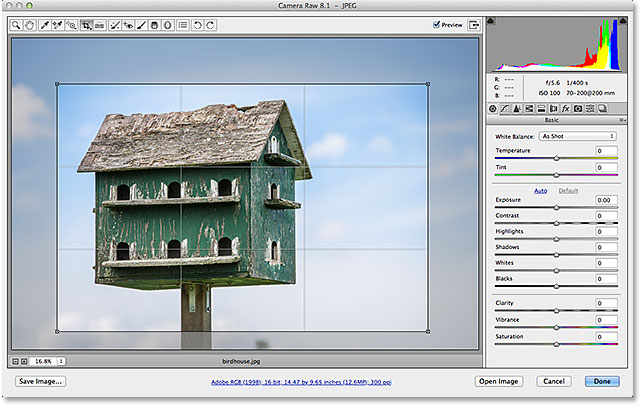The image size is (640, 406).
Task: Open the White Balance dropdown
Action: (x=577, y=136)
